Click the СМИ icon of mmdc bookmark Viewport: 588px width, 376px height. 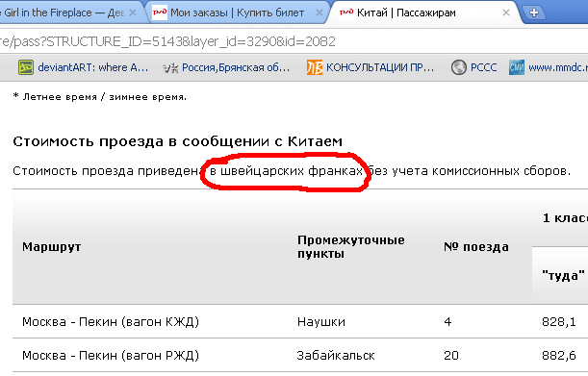517,67
